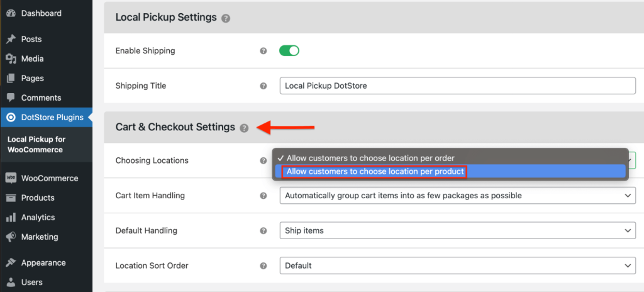
Task: Disable the Enable Shipping toggle
Action: (x=289, y=50)
